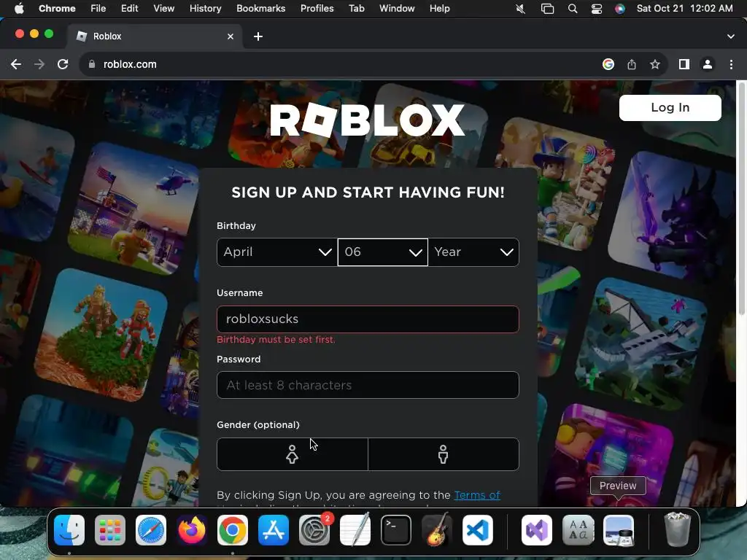The height and width of the screenshot is (560, 747).
Task: Focus the Password input field
Action: [368, 385]
